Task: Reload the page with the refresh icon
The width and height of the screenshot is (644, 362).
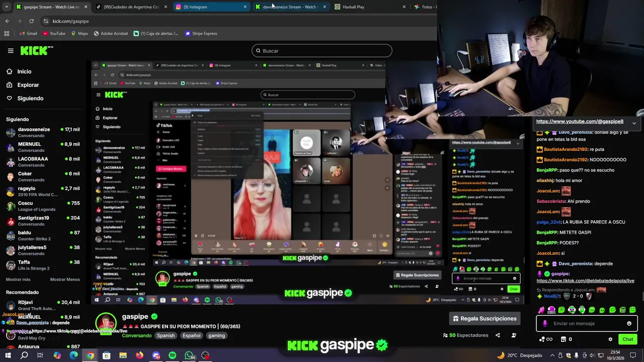Action: click(31, 21)
